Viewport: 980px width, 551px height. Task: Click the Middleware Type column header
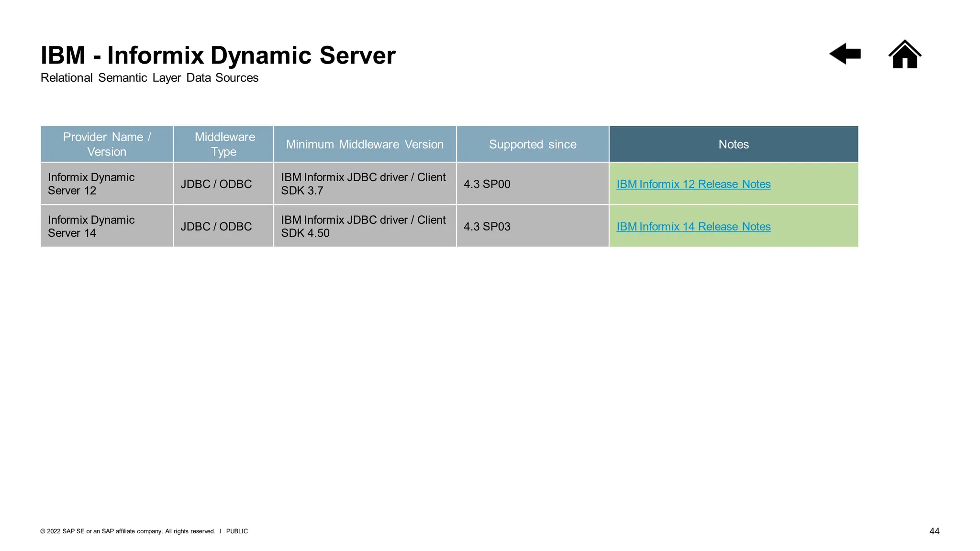point(224,144)
